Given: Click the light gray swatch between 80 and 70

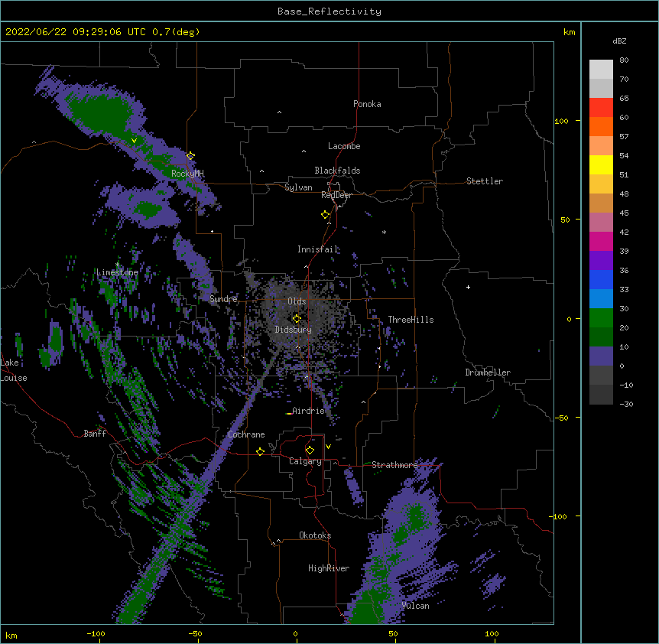Looking at the screenshot, I should point(601,70).
